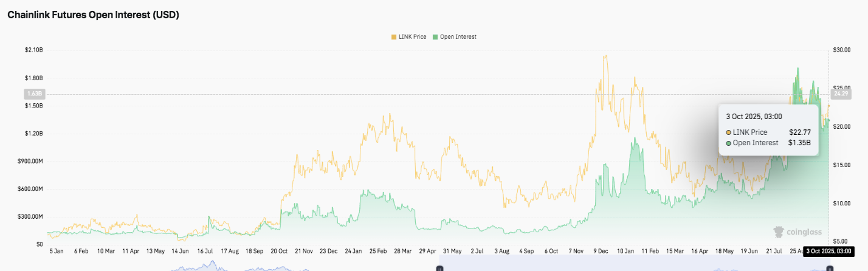Click the coinglass watermark logo icon
This screenshot has width=868, height=271.
click(x=779, y=232)
